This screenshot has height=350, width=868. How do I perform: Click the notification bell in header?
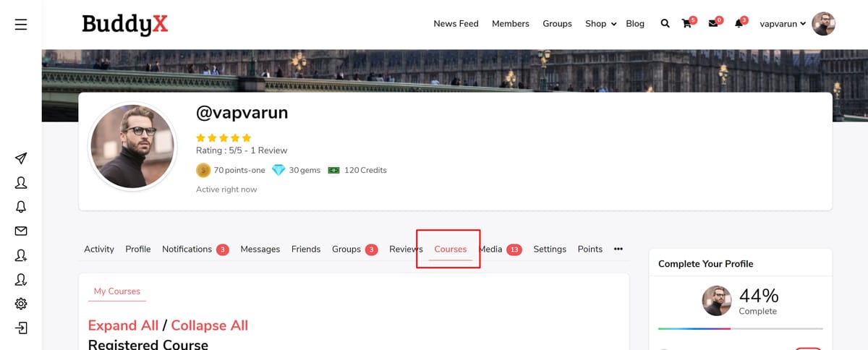739,24
